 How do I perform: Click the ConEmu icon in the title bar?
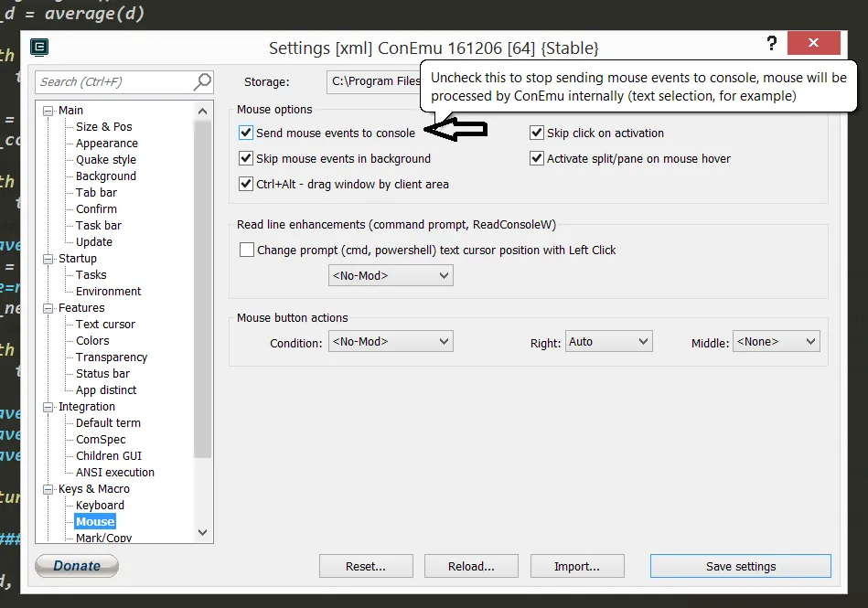coord(38,48)
